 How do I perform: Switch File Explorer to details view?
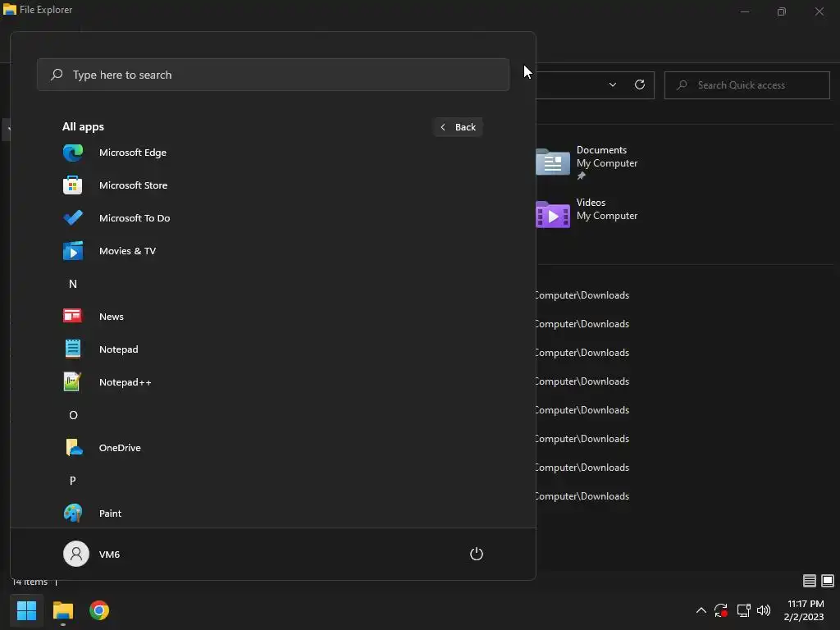click(x=810, y=581)
